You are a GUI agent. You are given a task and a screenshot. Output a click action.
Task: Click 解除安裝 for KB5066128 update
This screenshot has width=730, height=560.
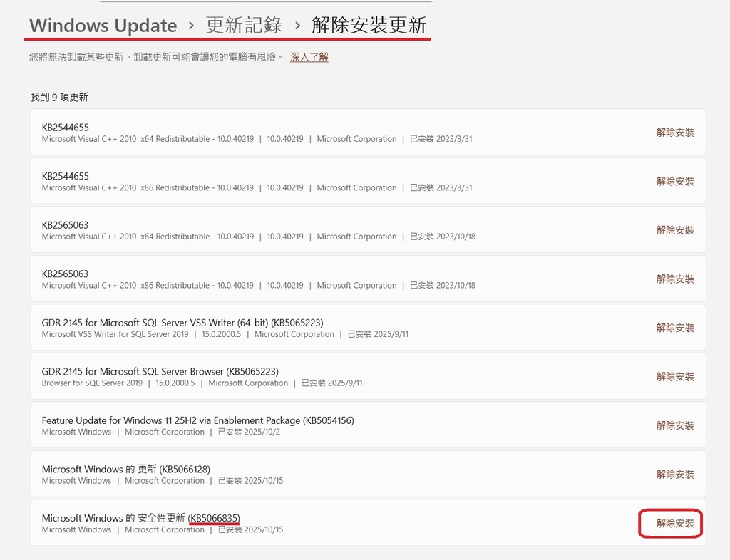[x=675, y=475]
